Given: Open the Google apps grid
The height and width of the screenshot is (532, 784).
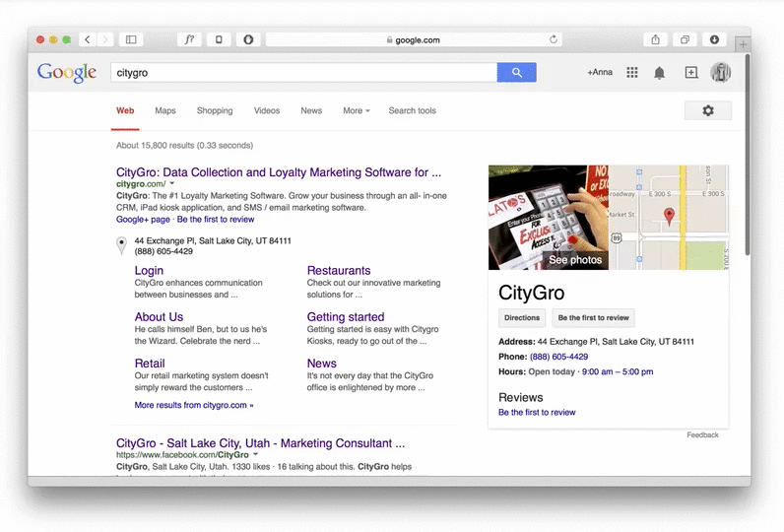Looking at the screenshot, I should tap(632, 73).
